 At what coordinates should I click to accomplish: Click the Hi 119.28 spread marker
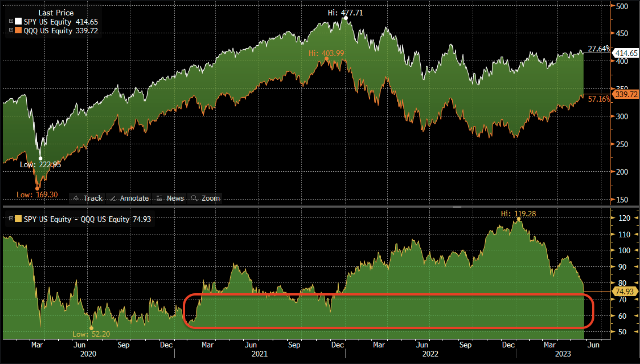coord(519,219)
